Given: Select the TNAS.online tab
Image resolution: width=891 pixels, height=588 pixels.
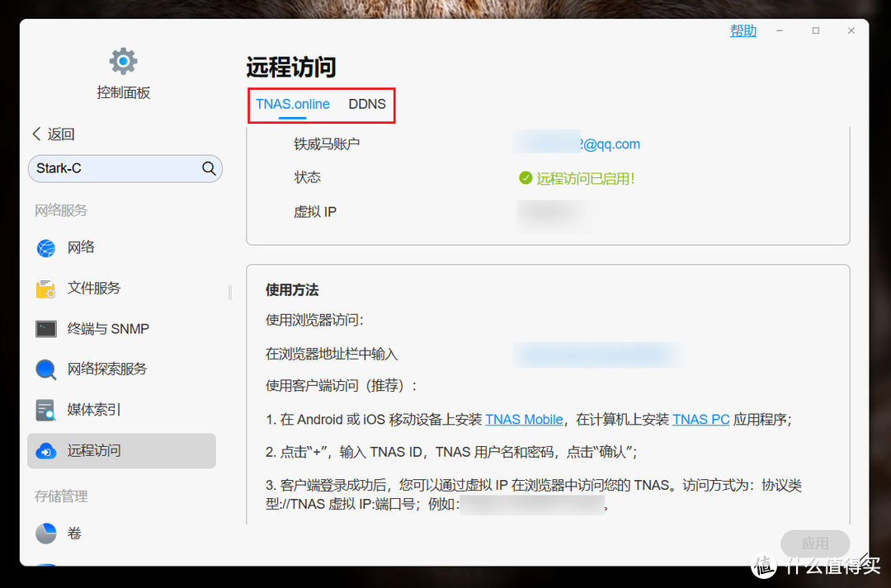Looking at the screenshot, I should click(x=292, y=104).
